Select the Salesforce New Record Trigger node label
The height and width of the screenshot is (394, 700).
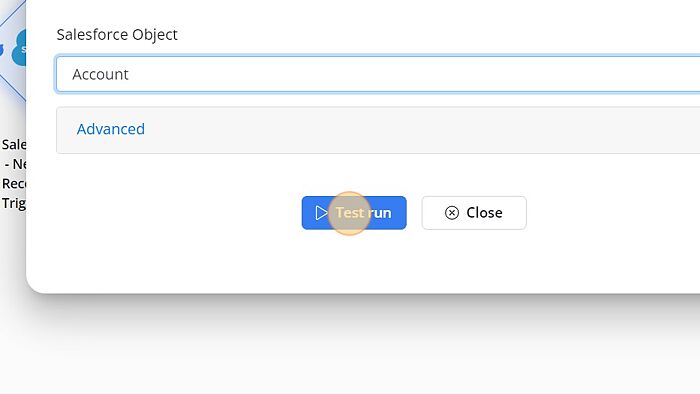[x=13, y=174]
